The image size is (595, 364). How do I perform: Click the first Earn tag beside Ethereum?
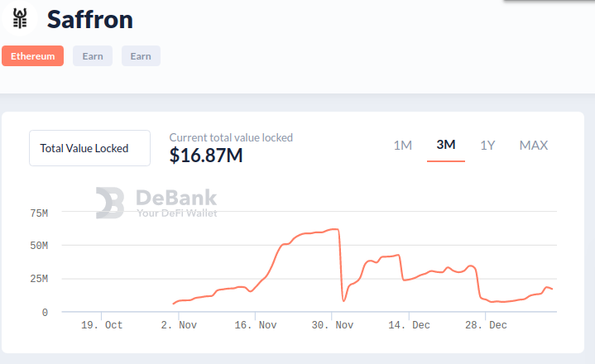pos(92,56)
